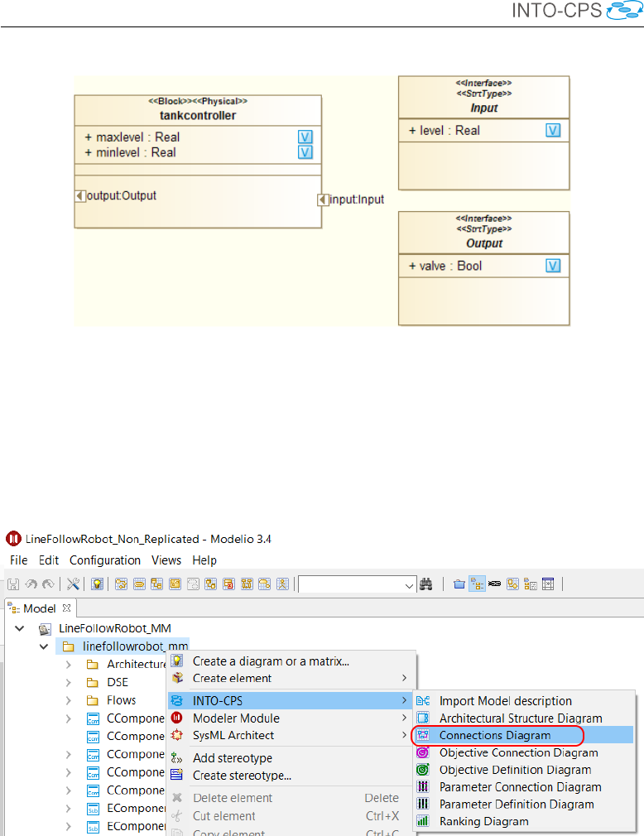
Task: Click the Import Model description icon
Action: coord(423,700)
